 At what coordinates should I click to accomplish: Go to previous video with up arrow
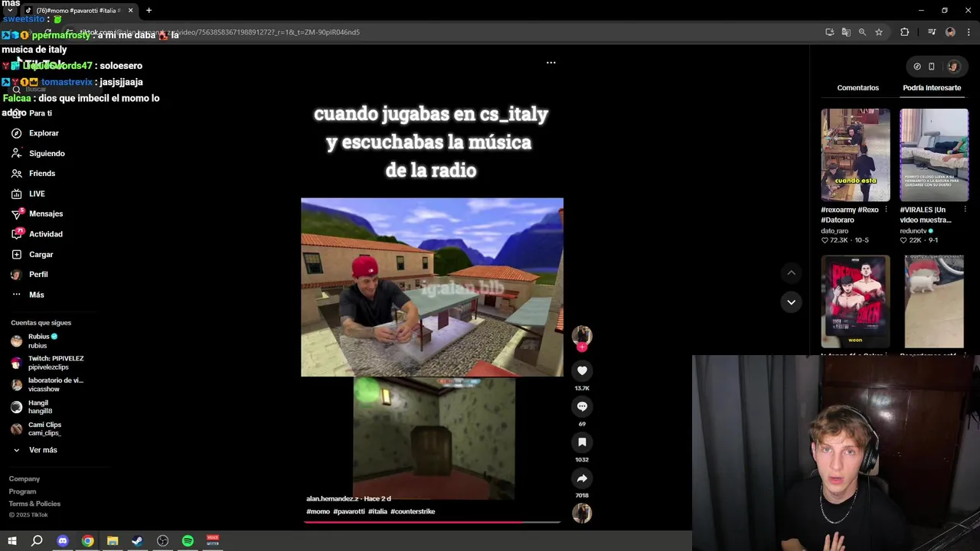coord(791,273)
